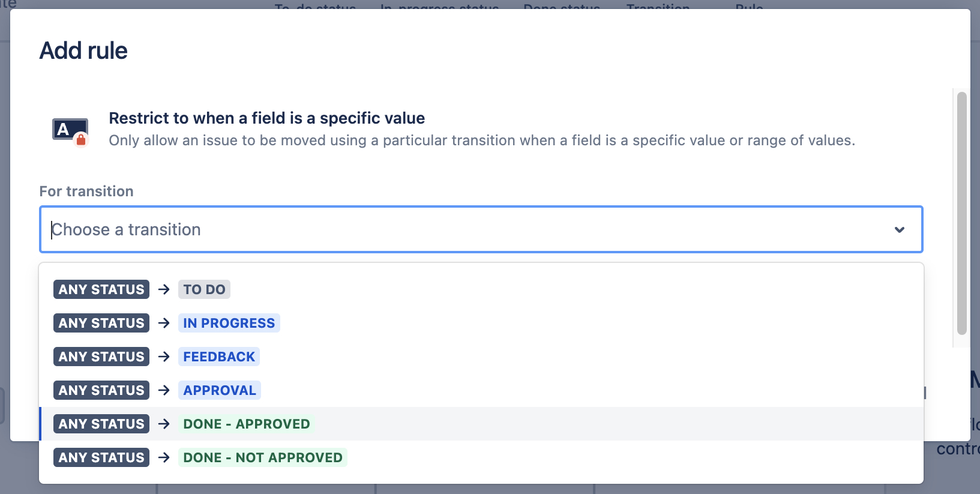Image resolution: width=980 pixels, height=494 pixels.
Task: Click the ANY STATUS badge in the FEEDBACK row
Action: point(101,357)
